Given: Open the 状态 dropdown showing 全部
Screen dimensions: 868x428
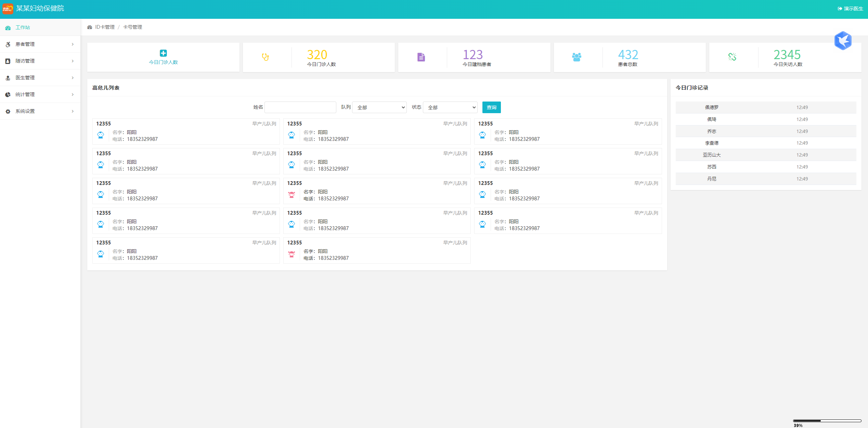Looking at the screenshot, I should pos(450,107).
